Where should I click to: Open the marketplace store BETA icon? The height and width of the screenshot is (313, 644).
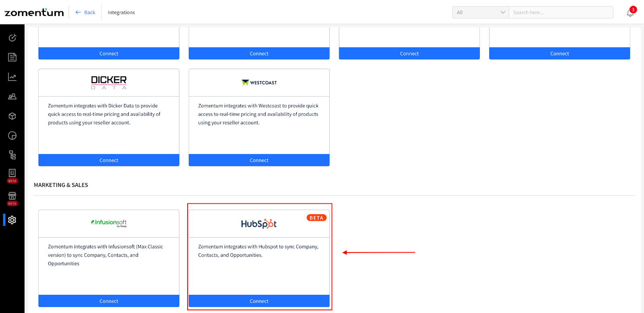click(x=12, y=198)
